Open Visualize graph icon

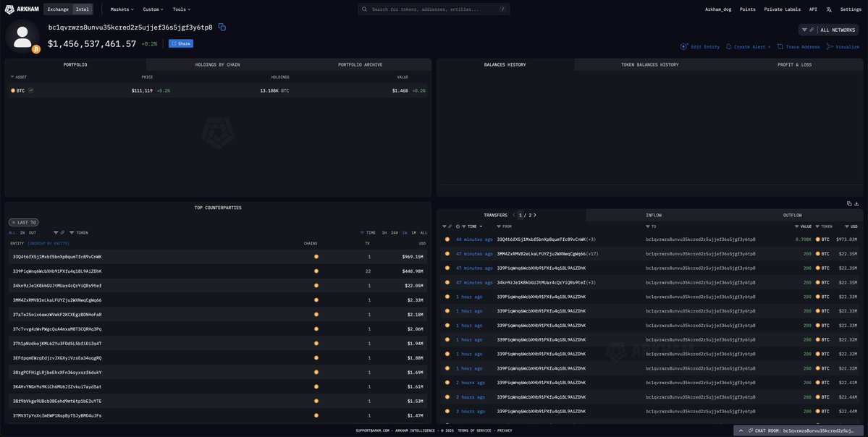click(x=830, y=46)
